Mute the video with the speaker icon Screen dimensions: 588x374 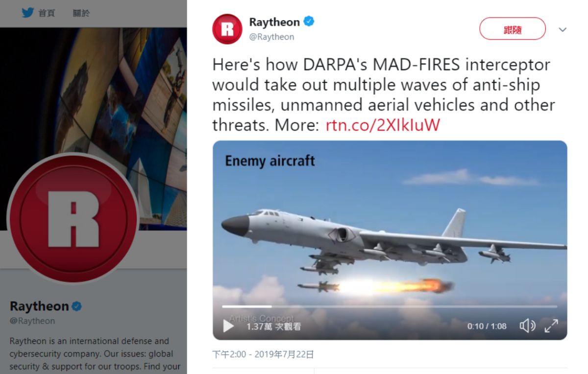(527, 326)
